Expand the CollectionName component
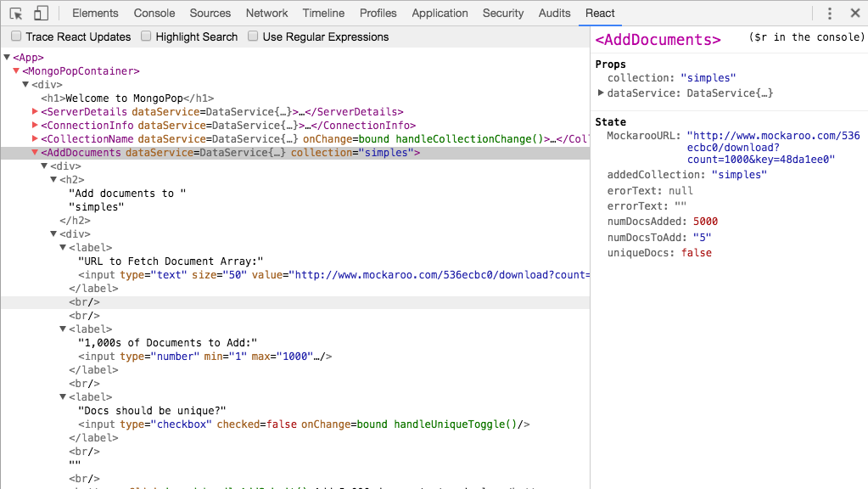The image size is (868, 489). click(x=35, y=138)
